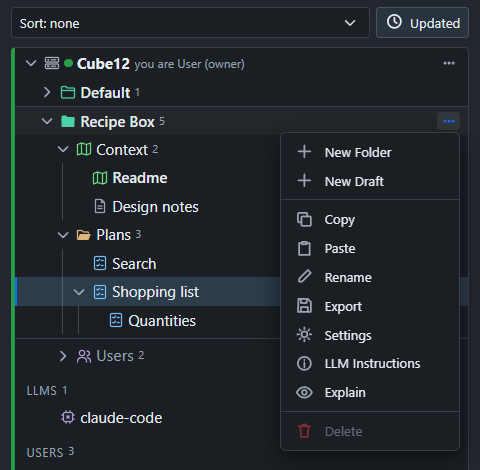Screen dimensions: 480x470
Task: Click the Readme map icon
Action: click(x=100, y=178)
